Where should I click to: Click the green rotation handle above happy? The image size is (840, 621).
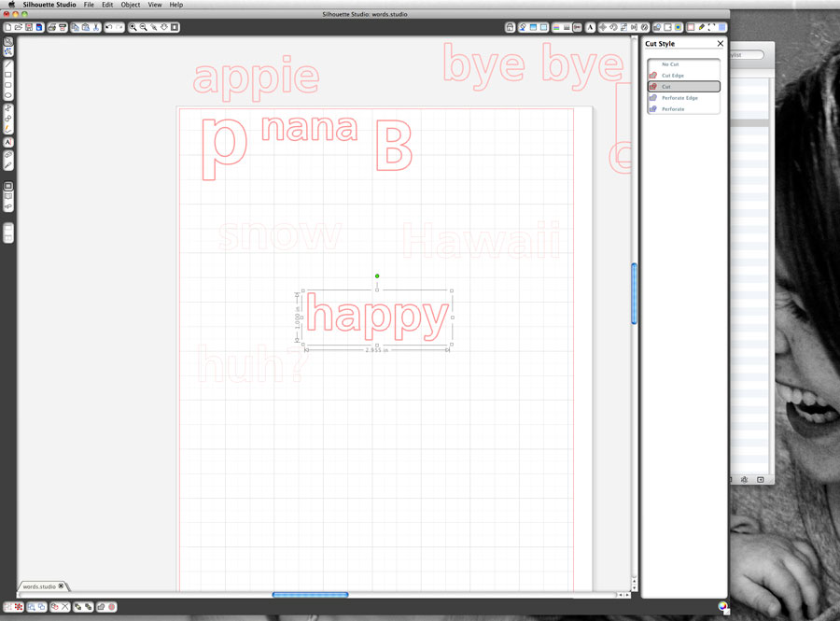(377, 275)
